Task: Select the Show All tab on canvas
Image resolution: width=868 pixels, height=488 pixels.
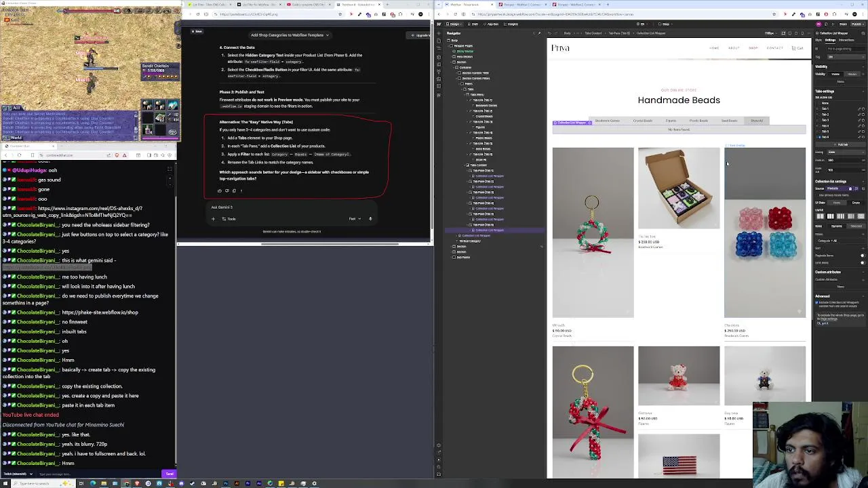Action: (756, 121)
